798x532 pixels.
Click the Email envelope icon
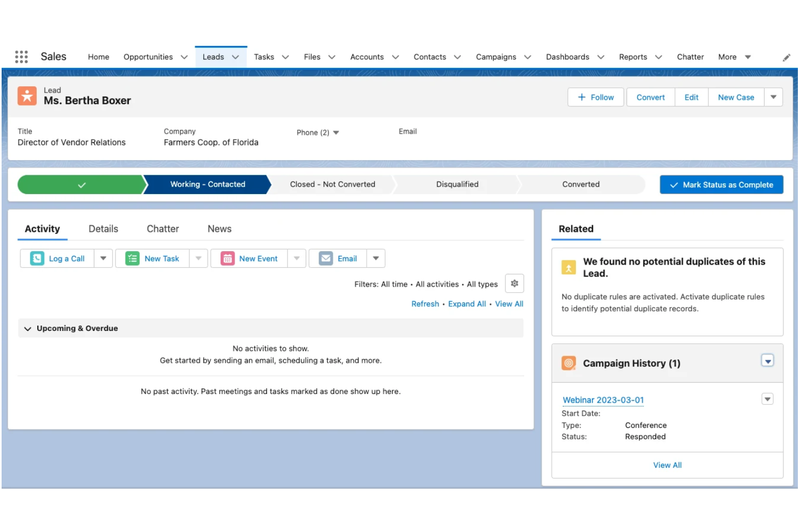tap(326, 258)
